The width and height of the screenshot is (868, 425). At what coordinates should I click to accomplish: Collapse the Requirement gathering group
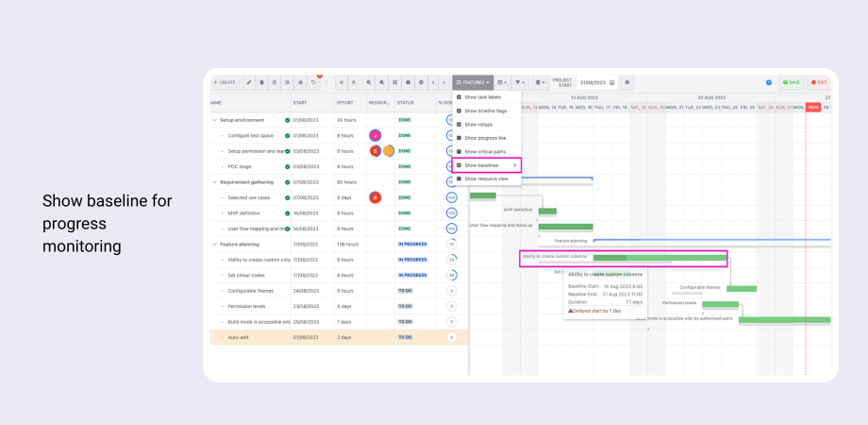click(214, 181)
